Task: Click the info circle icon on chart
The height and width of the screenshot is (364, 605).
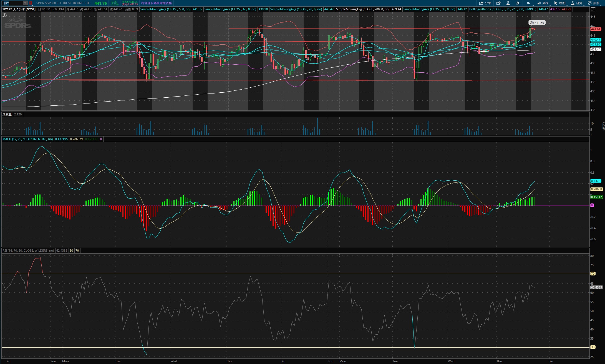Action: 5,15
